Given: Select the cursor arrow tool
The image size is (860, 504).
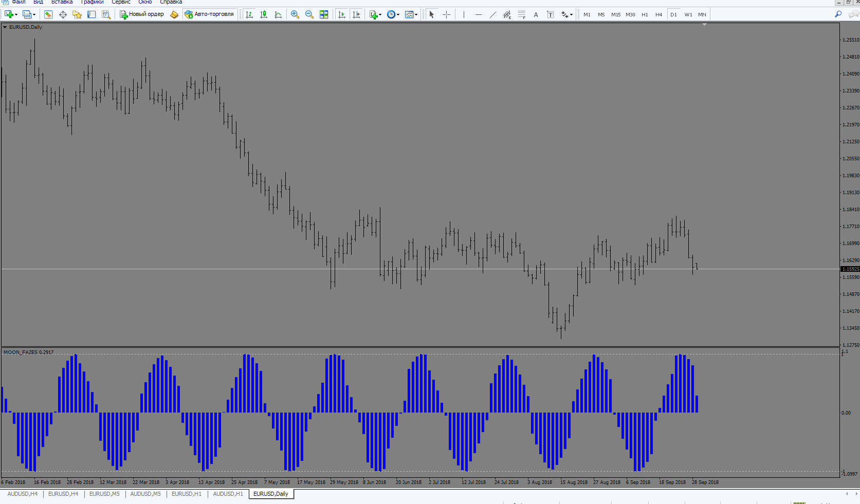Looking at the screenshot, I should (432, 14).
